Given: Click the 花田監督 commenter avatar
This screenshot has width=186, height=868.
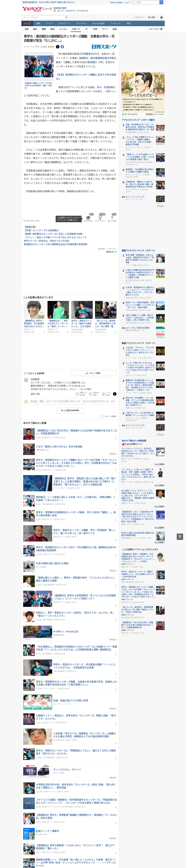Looking at the screenshot, I should [26, 380].
